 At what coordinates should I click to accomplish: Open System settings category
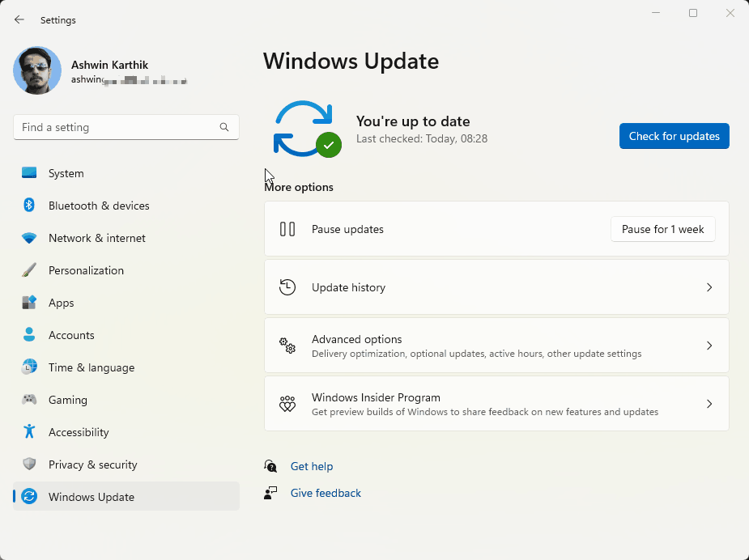126,173
